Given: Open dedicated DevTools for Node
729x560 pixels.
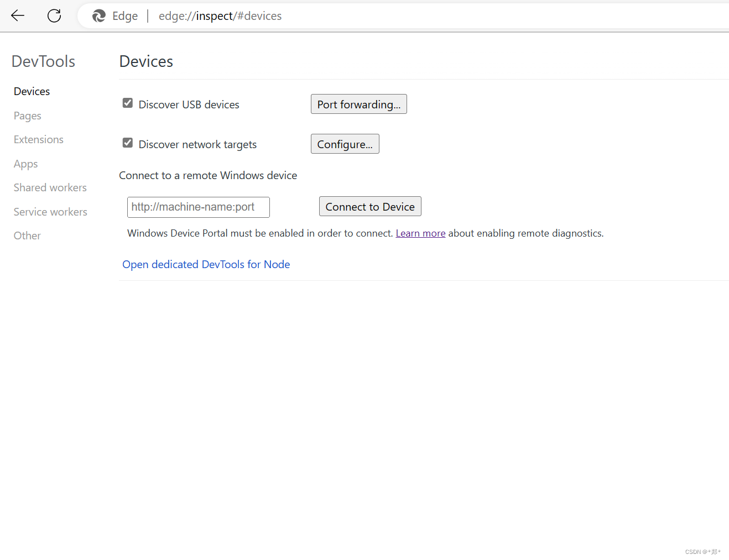Looking at the screenshot, I should (x=206, y=264).
